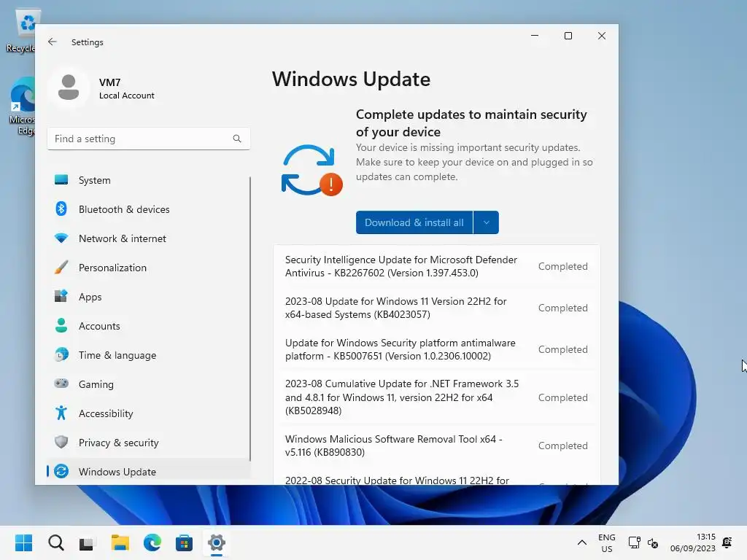Select Network & internet menu label

click(x=123, y=238)
